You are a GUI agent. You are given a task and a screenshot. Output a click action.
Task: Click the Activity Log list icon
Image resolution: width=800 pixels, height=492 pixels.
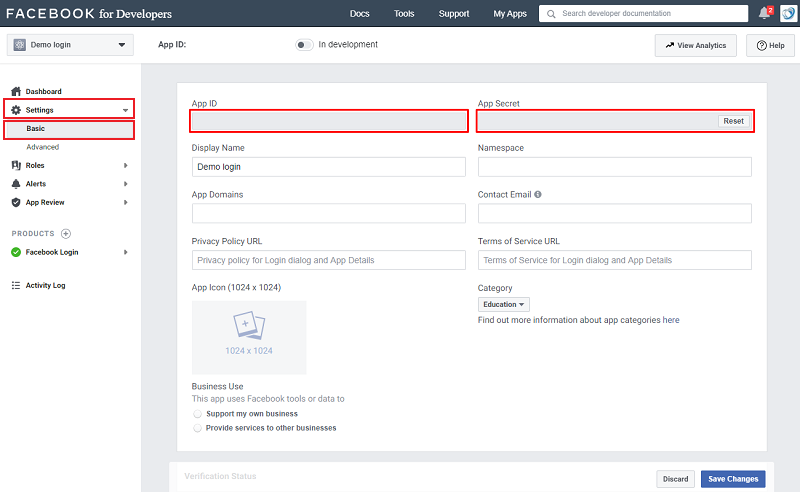pos(16,285)
